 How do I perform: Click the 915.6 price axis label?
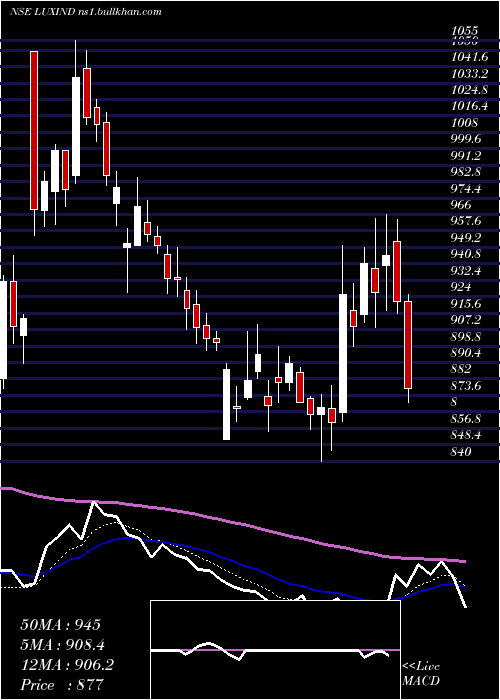click(467, 304)
